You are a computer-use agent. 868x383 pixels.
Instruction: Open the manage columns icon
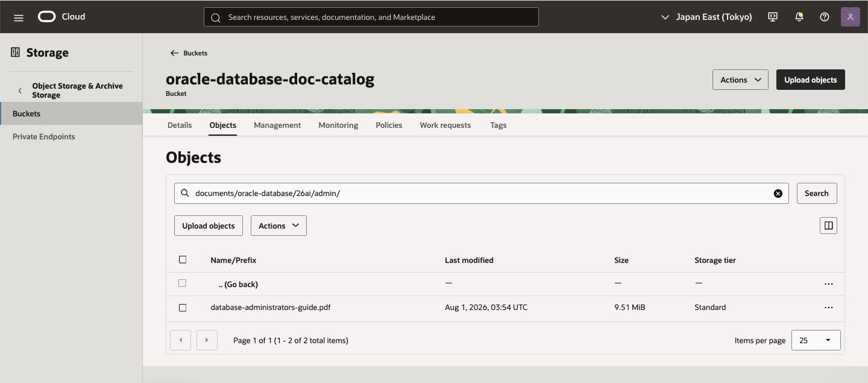829,226
